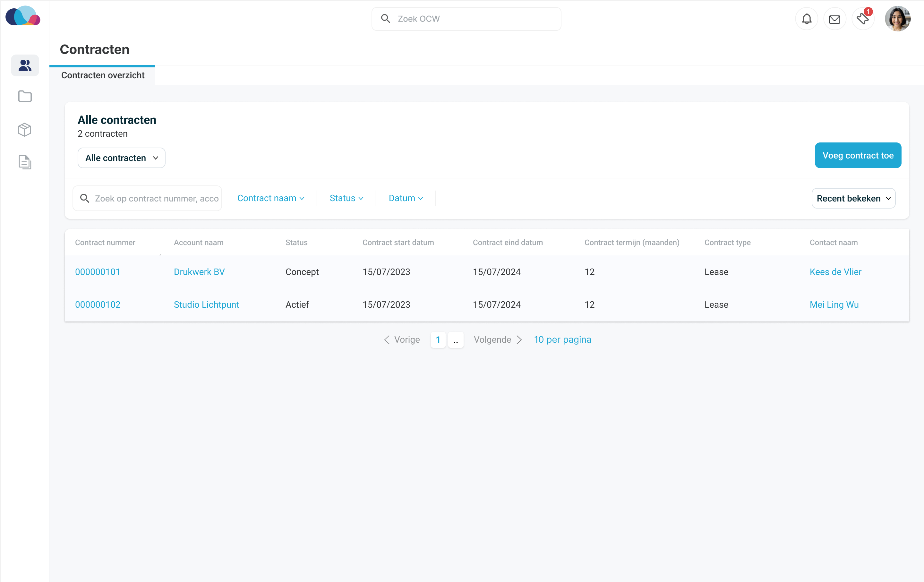The width and height of the screenshot is (924, 582).
Task: Open the people/accounts sidebar icon
Action: coord(25,65)
